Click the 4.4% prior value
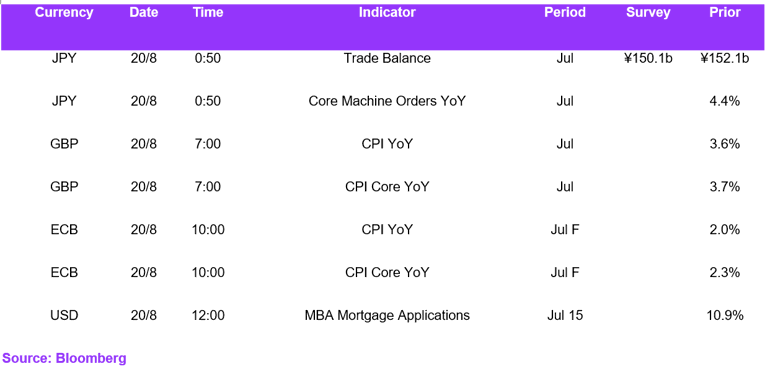The height and width of the screenshot is (373, 770). coord(725,101)
